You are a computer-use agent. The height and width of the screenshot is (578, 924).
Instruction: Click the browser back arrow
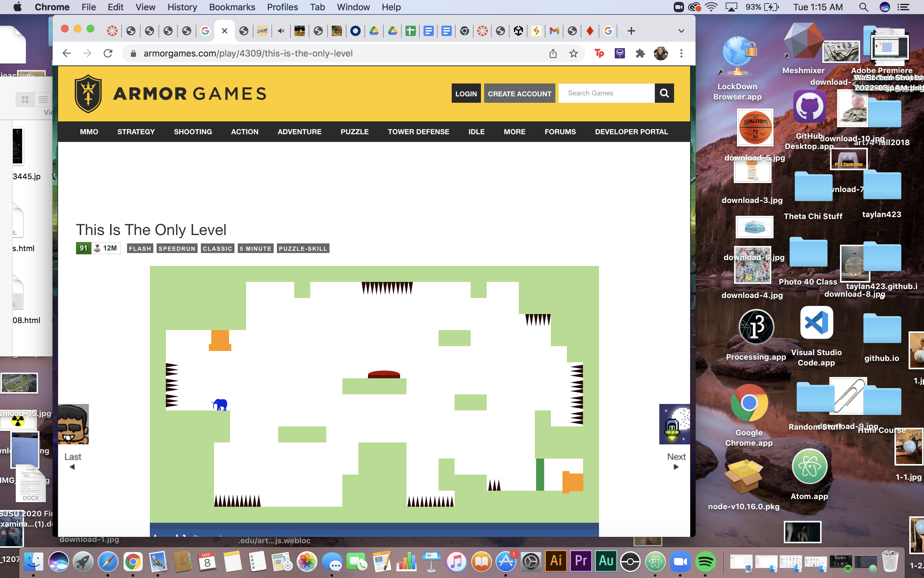tap(67, 53)
